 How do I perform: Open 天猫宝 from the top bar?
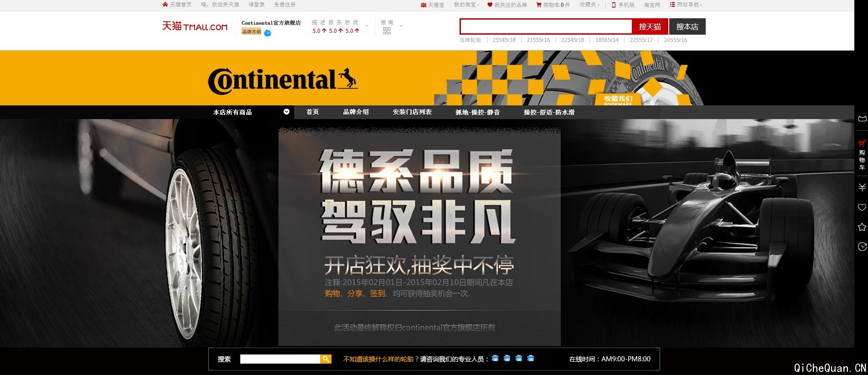coord(432,5)
